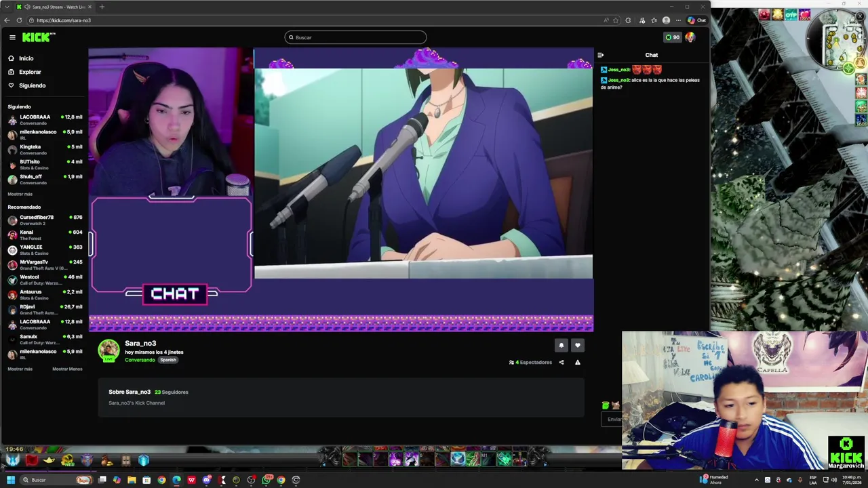
Task: Open a new browser tab
Action: (x=102, y=7)
